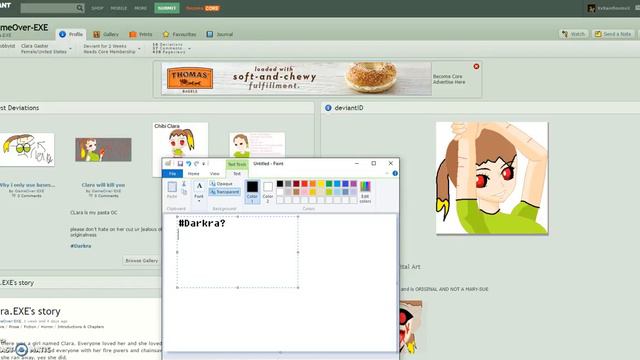
Task: Open the MOBILE link in DeviantArt's header
Action: coord(119,8)
